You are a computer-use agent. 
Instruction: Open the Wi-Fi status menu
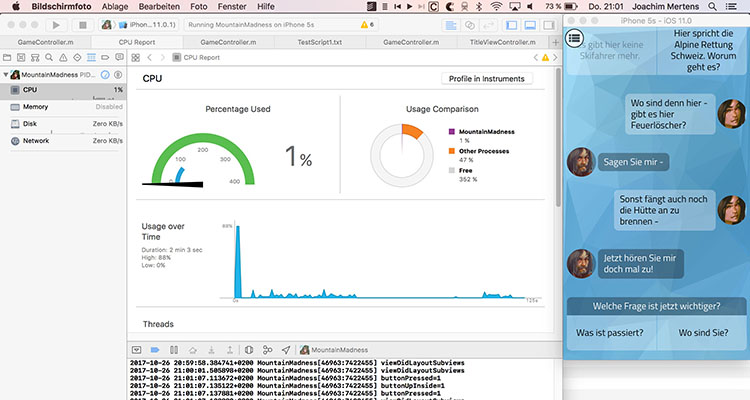[x=497, y=7]
